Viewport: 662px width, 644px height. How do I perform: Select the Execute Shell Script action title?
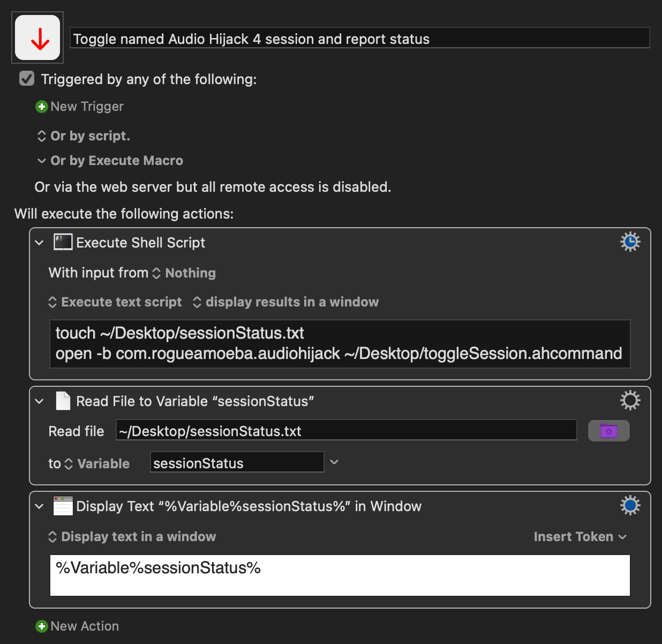141,243
